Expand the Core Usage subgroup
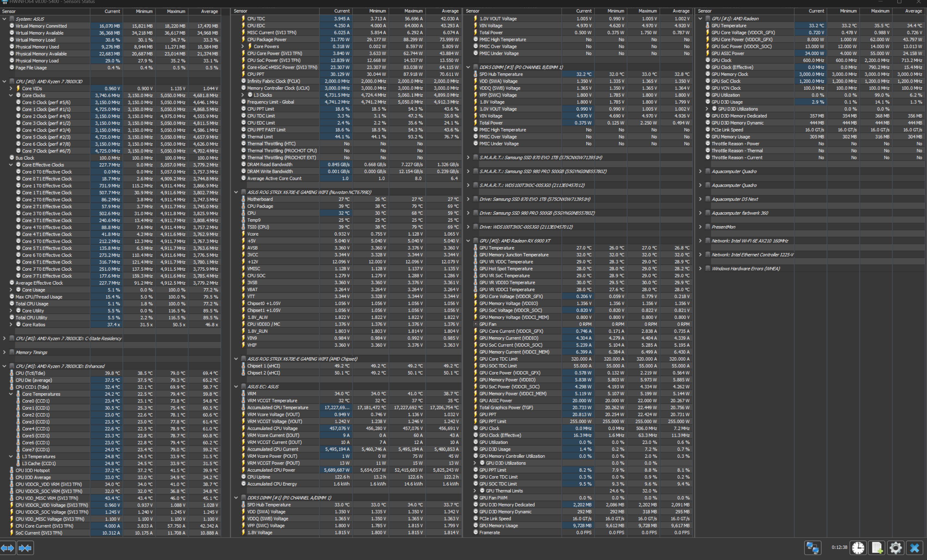The height and width of the screenshot is (560, 927). tap(11, 290)
